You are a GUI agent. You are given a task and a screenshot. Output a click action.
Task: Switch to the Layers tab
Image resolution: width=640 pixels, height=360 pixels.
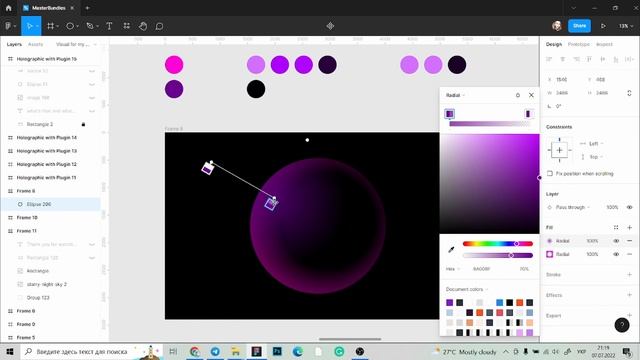coord(14,44)
